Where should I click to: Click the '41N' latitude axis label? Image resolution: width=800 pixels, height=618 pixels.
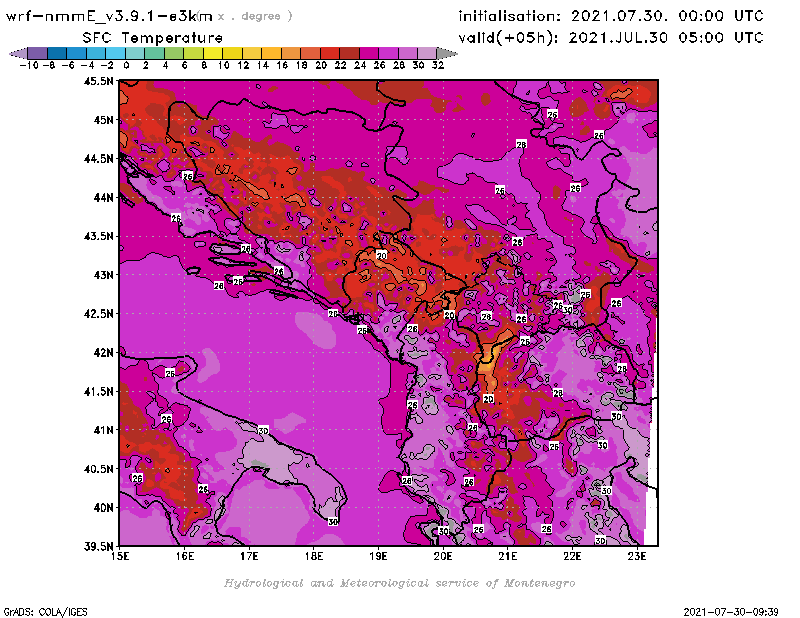[104, 430]
